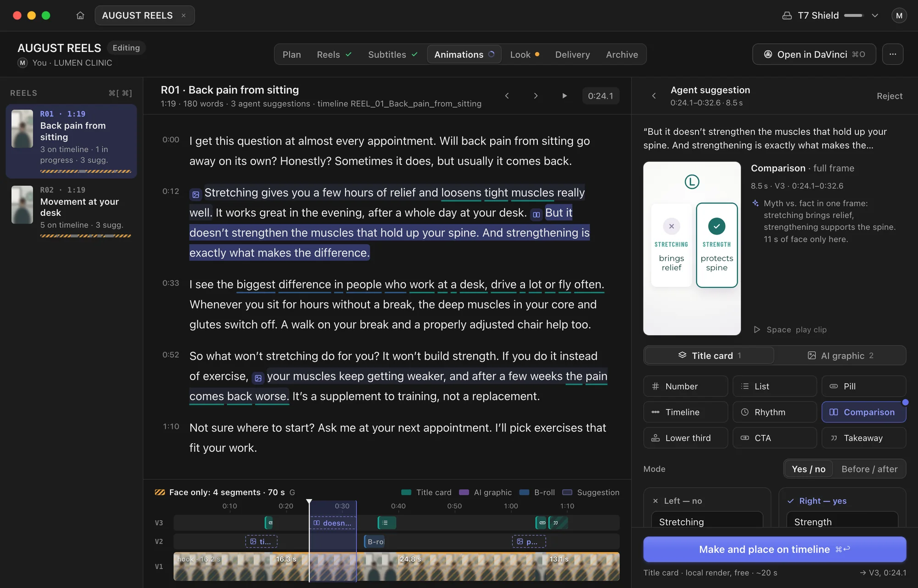Select the doesn... suggestion clip on V3
The height and width of the screenshot is (588, 918).
click(333, 523)
